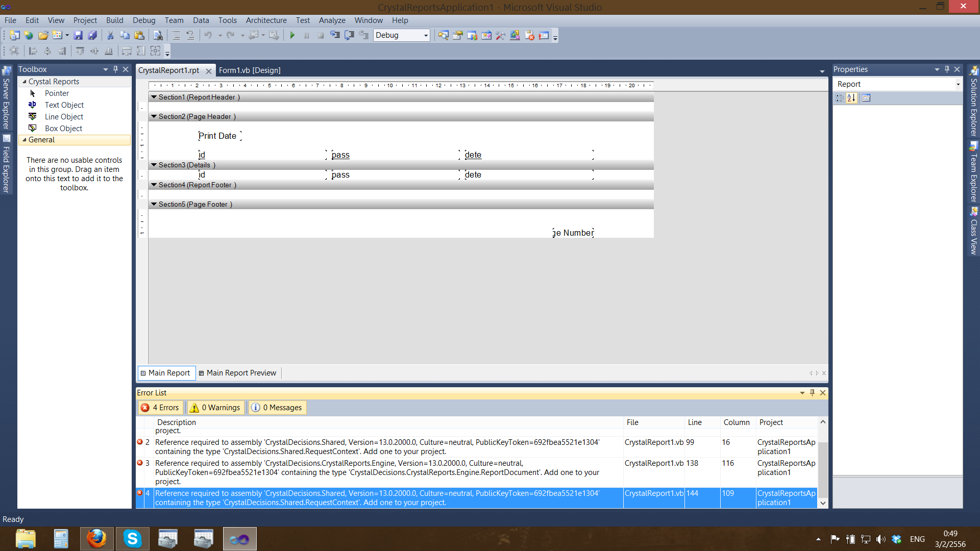Collapse Section4 Report Footer

coord(154,185)
